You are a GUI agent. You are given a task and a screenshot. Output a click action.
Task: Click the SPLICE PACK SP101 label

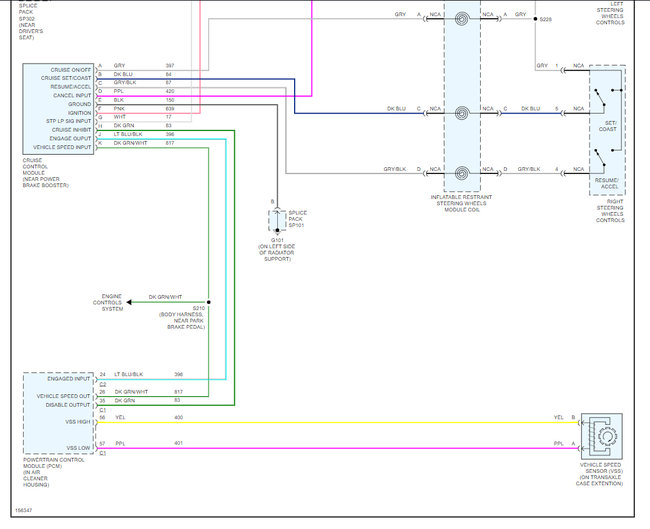pyautogui.click(x=298, y=219)
